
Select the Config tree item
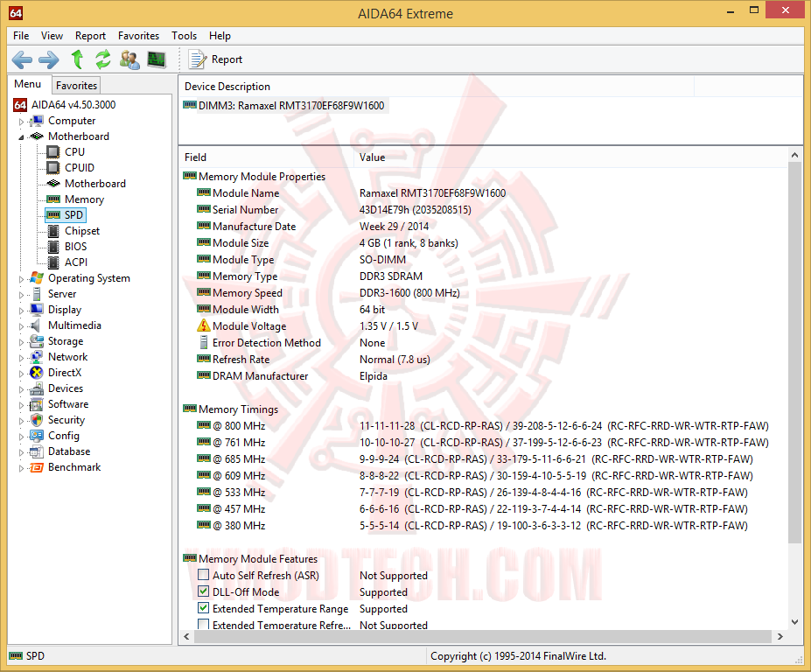(64, 436)
